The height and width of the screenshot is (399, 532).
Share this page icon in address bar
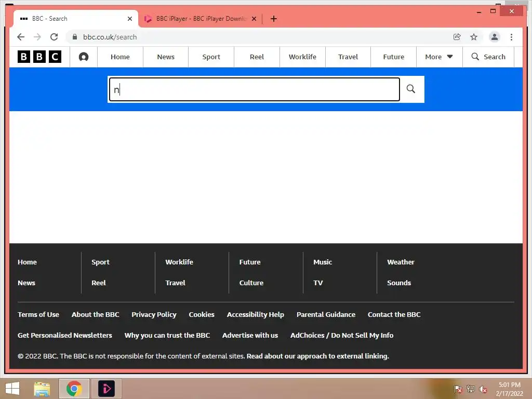457,37
